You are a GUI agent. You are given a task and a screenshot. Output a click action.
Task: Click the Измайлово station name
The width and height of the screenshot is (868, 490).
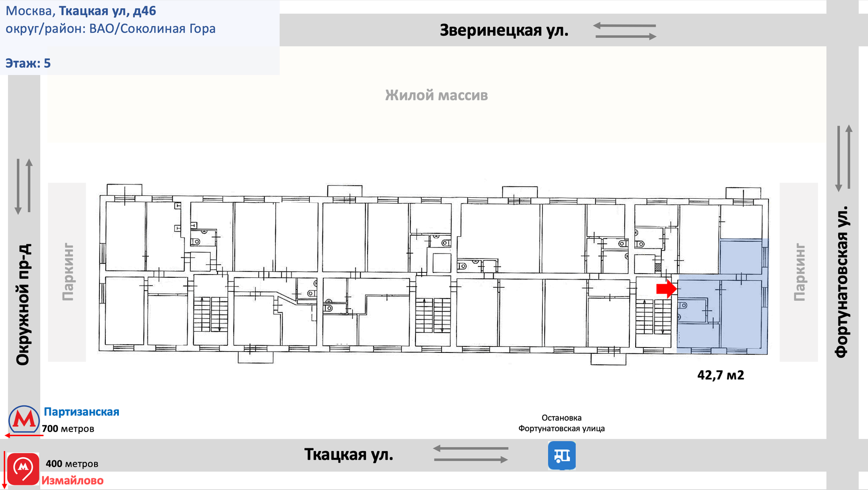(72, 480)
